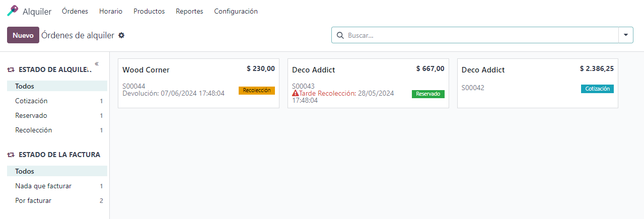The height and width of the screenshot is (219, 644).
Task: Open the Órdenes menu
Action: [x=75, y=11]
